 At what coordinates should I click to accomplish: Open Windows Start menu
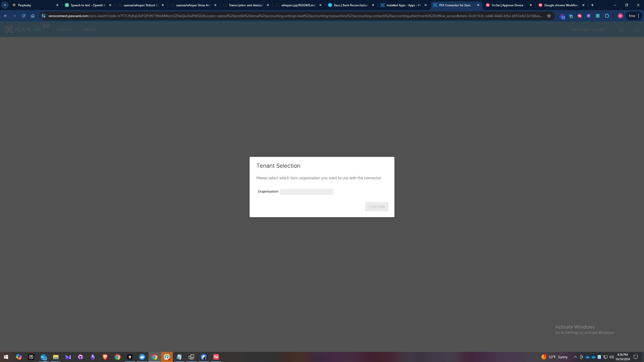[6, 357]
